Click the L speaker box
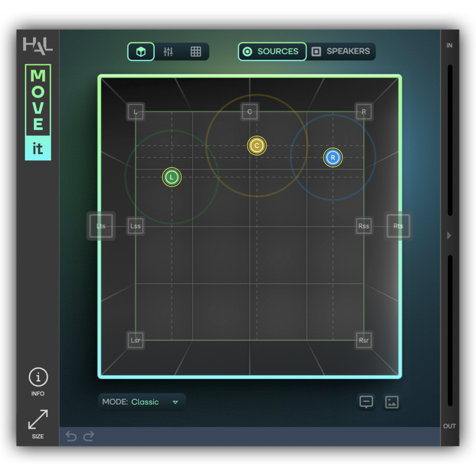Image resolution: width=476 pixels, height=476 pixels. pyautogui.click(x=135, y=112)
